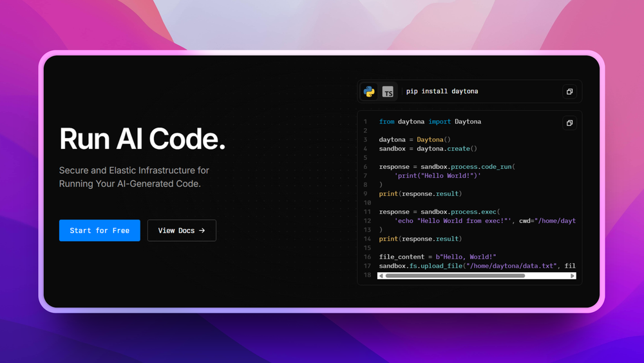The width and height of the screenshot is (644, 363).
Task: Copy the code snippet with top-right copy icon
Action: pos(569,123)
